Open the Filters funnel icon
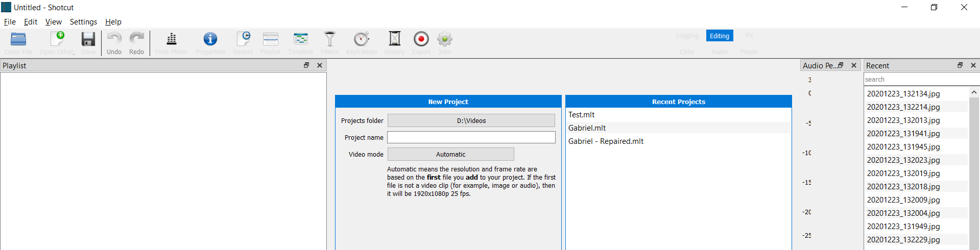This screenshot has height=250, width=980. tap(330, 39)
